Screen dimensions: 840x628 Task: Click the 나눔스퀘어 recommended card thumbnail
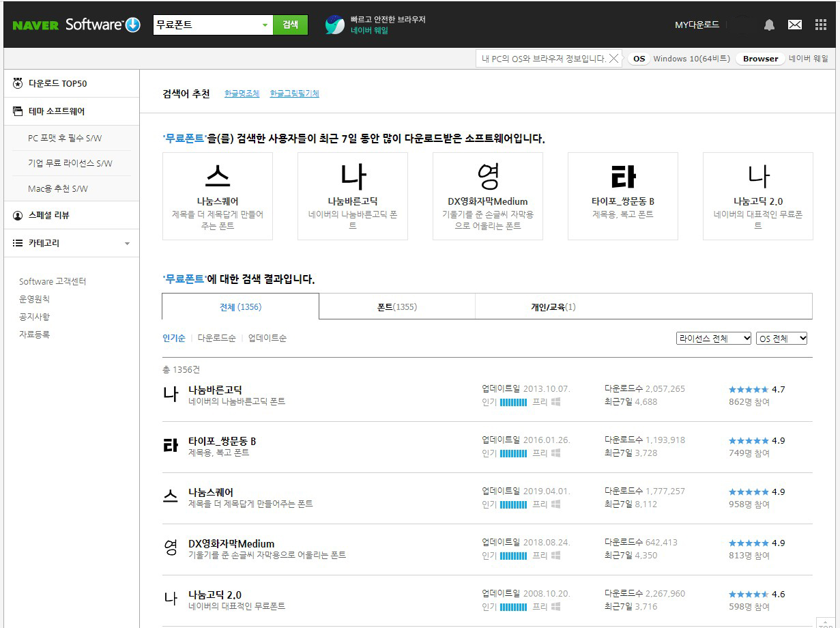click(x=218, y=176)
